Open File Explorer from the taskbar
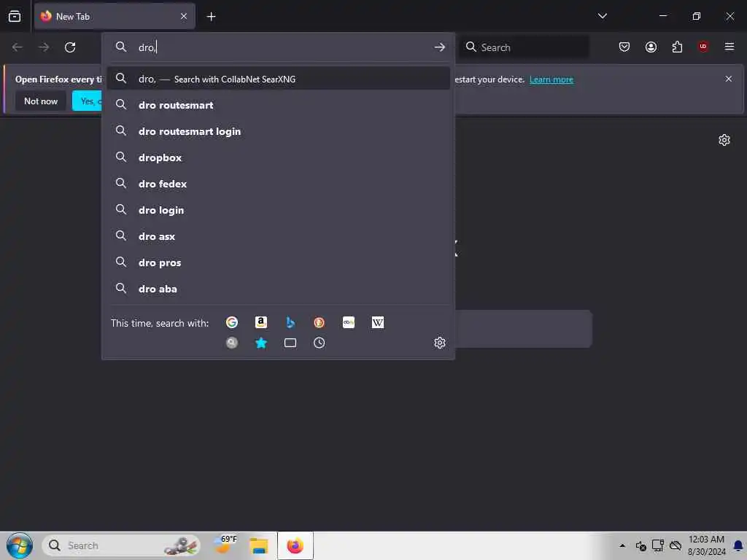The width and height of the screenshot is (747, 560). (259, 545)
